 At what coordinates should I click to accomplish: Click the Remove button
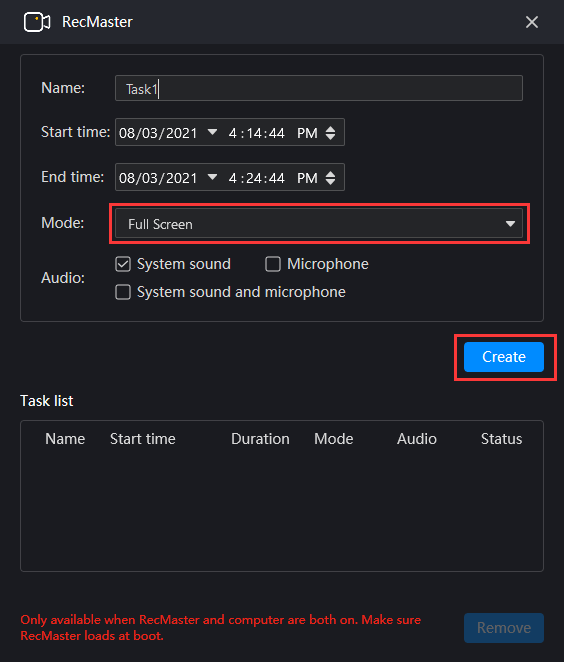point(504,628)
